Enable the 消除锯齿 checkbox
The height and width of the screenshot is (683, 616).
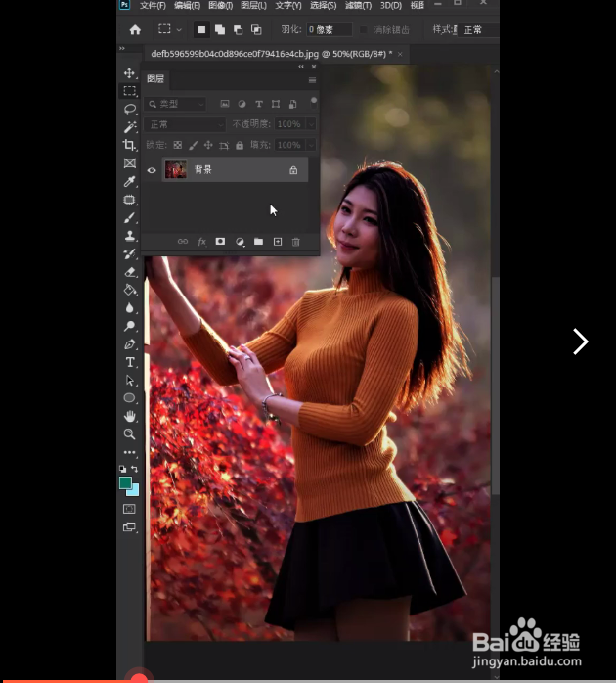point(363,29)
